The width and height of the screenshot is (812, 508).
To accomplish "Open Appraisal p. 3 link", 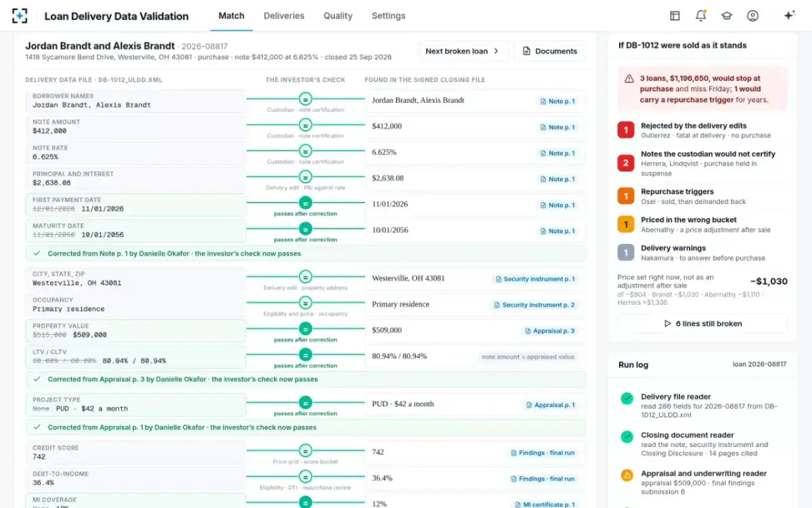I will (550, 331).
